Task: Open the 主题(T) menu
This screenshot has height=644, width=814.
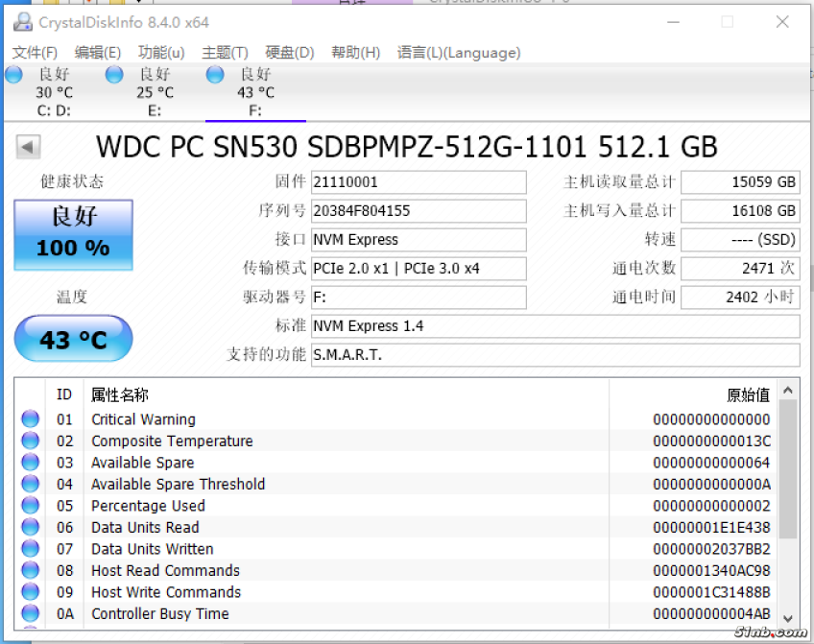Action: coord(225,53)
